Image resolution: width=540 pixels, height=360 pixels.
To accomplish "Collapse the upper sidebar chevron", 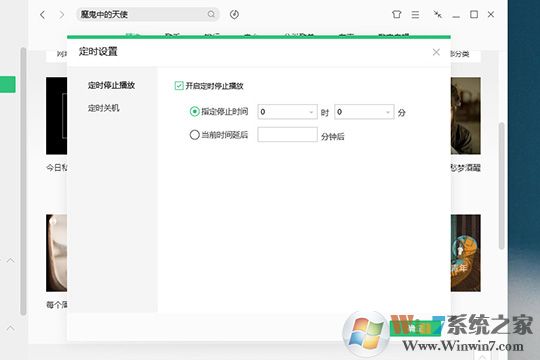I will point(11,260).
